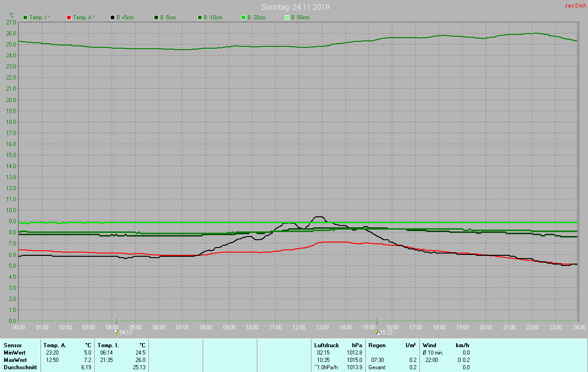Viewport: 588px width, 372px height.
Task: Click the chart title 'Sonntag, 24.11.2019'
Action: click(295, 7)
